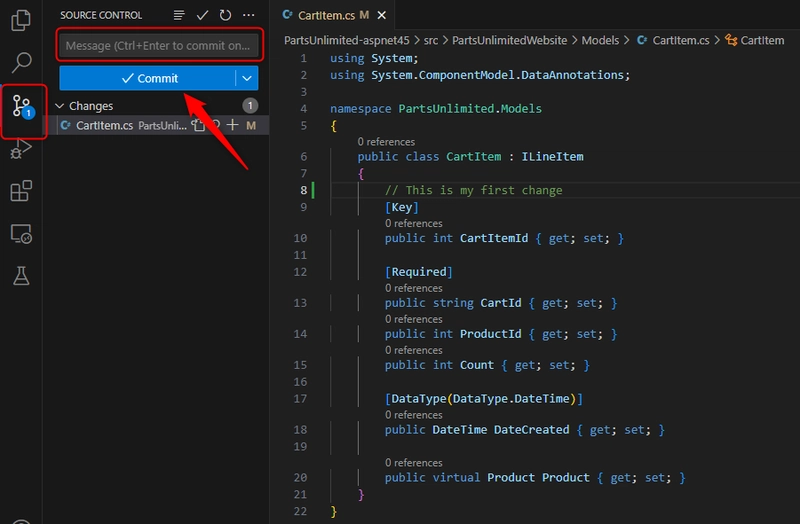Image resolution: width=800 pixels, height=524 pixels.
Task: Click the Changes count badge showing 1
Action: 250,106
